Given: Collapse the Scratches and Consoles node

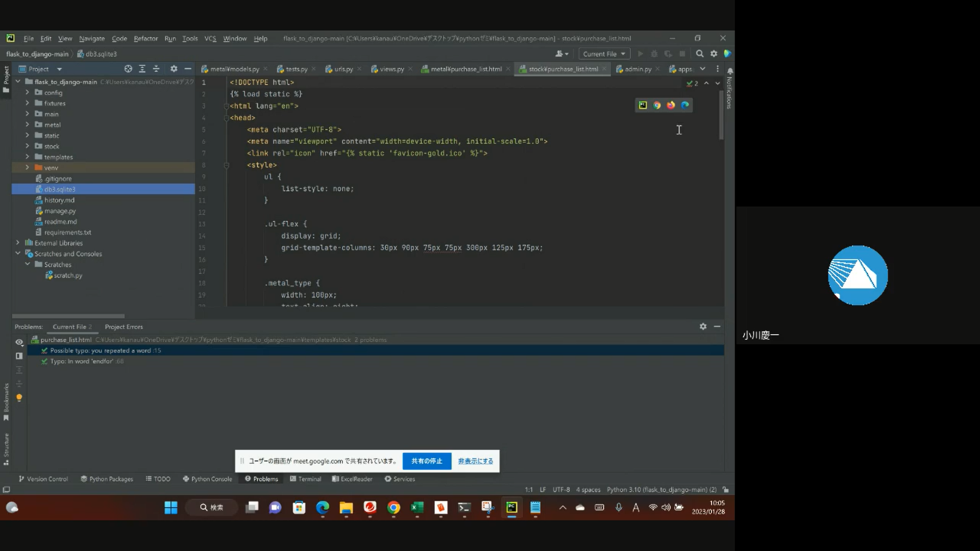Looking at the screenshot, I should tap(18, 254).
